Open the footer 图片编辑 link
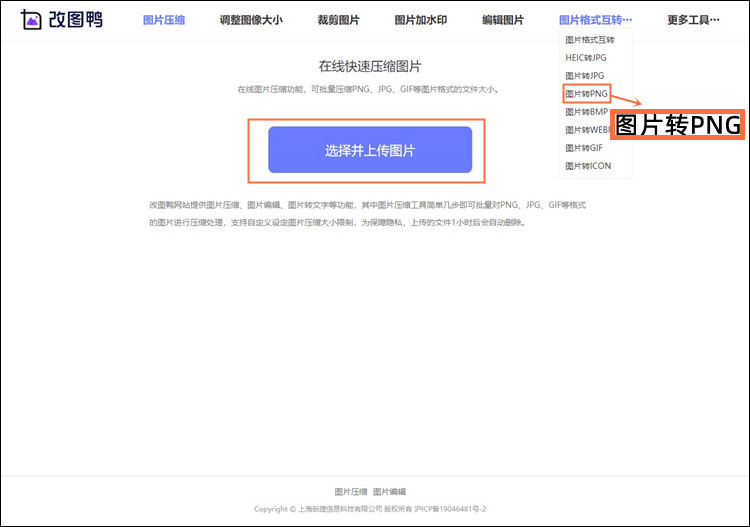The image size is (750, 527). (389, 492)
